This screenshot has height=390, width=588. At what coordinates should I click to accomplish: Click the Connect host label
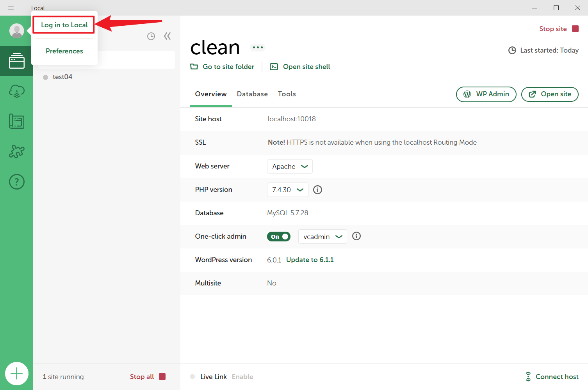557,377
